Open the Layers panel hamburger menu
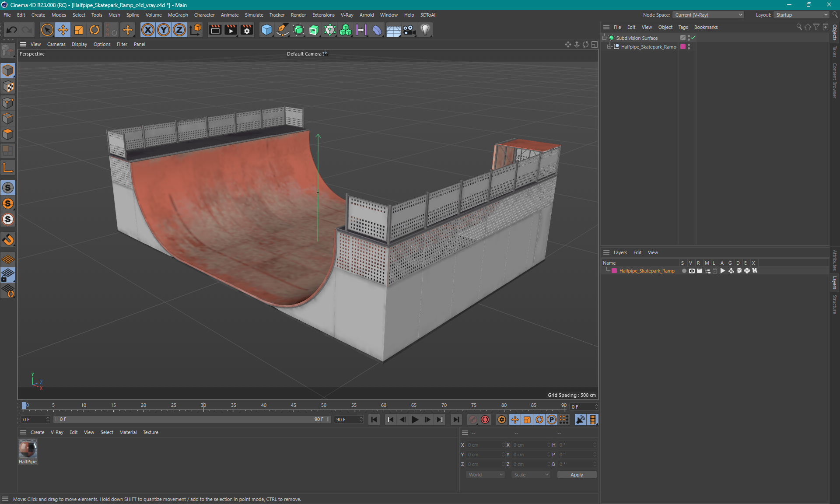840x504 pixels. [606, 252]
